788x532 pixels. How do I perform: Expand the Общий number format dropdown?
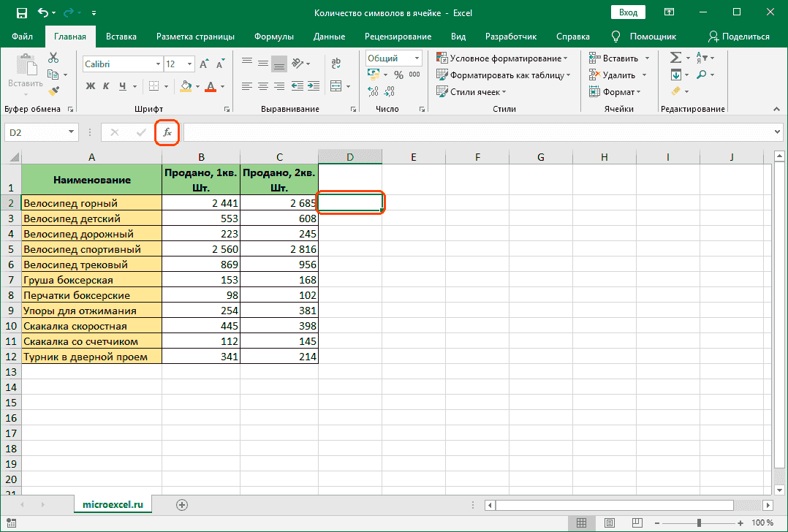(417, 58)
